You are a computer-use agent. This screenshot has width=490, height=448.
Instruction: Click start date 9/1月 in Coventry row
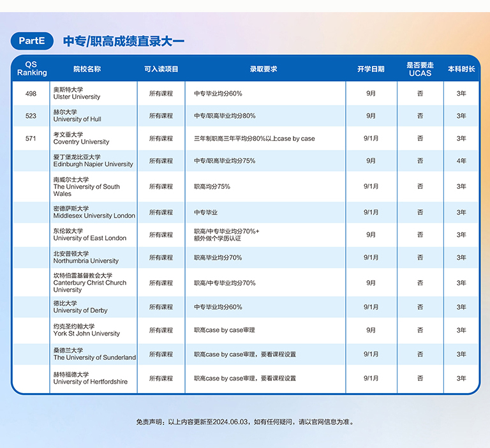tap(371, 138)
